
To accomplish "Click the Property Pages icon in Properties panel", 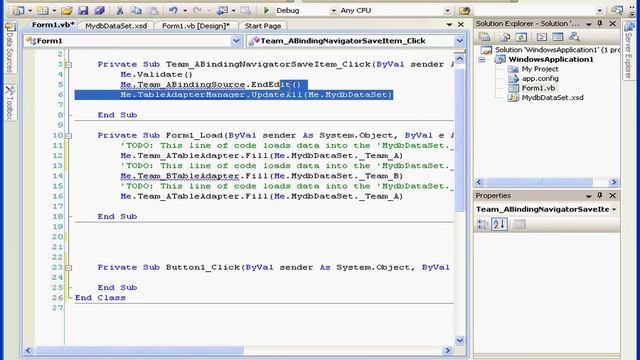I will [x=519, y=224].
